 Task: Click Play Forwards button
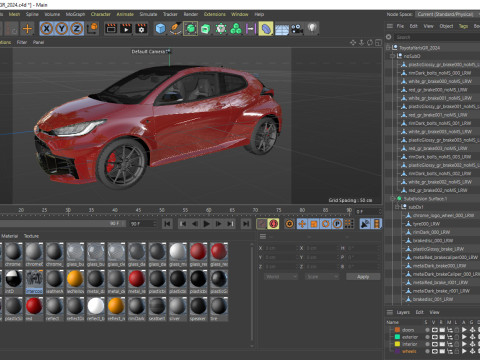coord(207,224)
